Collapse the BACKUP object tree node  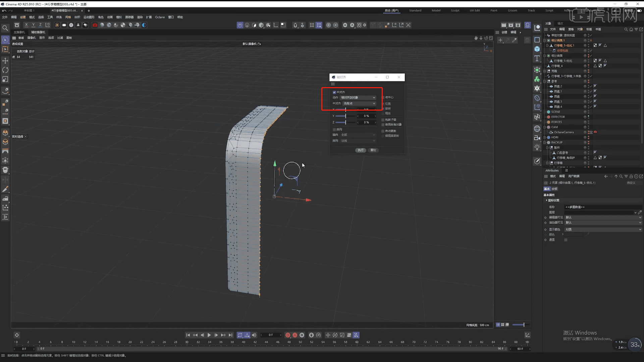(x=545, y=142)
